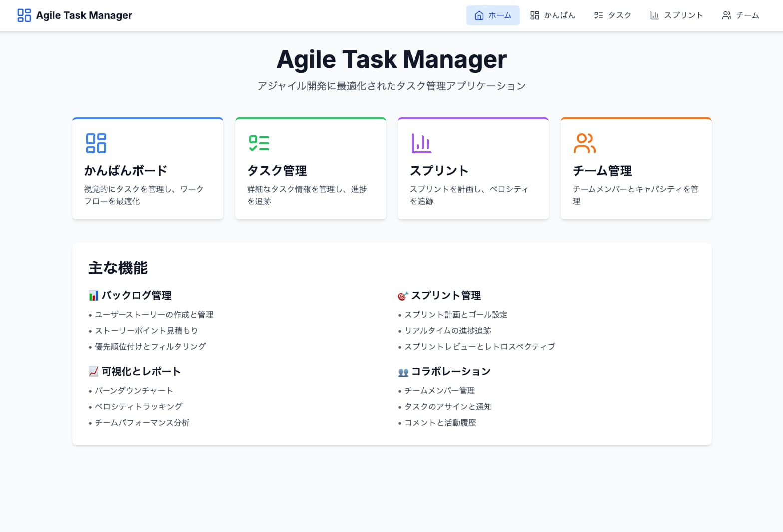Click the sprint card description about ベロシティ

(469, 195)
